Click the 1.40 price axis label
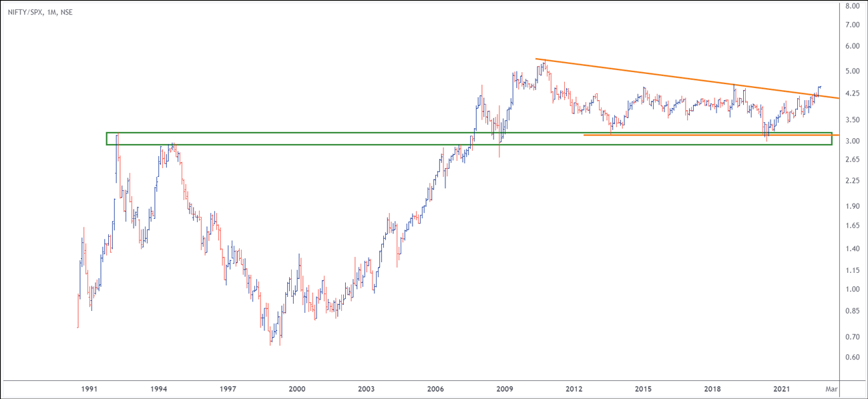The image size is (868, 399). (x=853, y=248)
